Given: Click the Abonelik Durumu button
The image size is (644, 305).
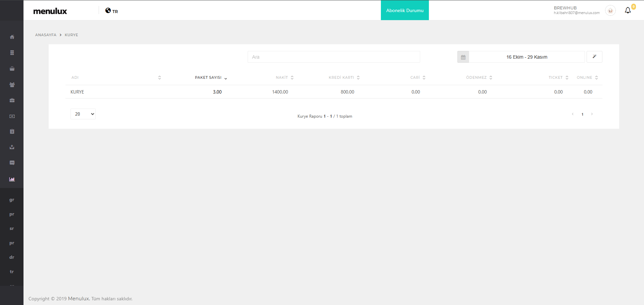Looking at the screenshot, I should coord(405,10).
